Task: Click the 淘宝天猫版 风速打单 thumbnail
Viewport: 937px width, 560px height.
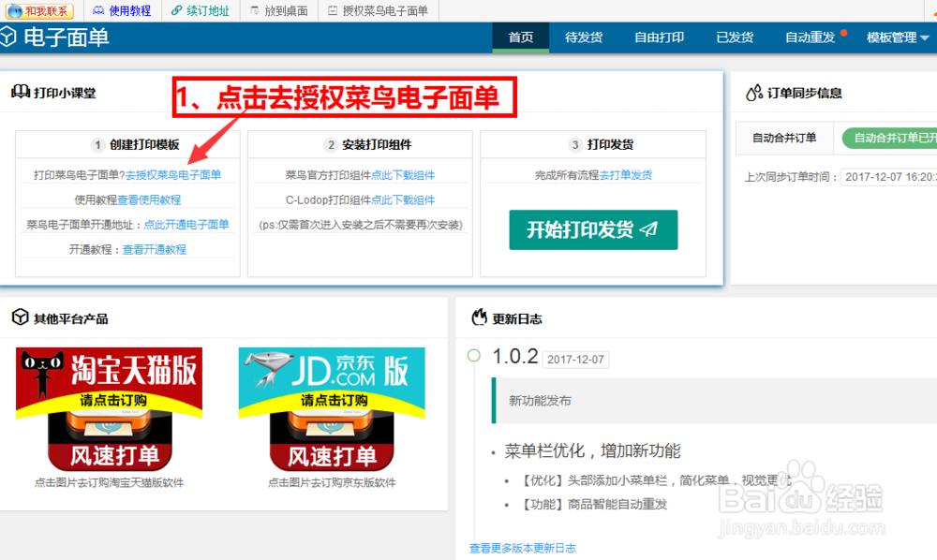Action: pos(111,410)
